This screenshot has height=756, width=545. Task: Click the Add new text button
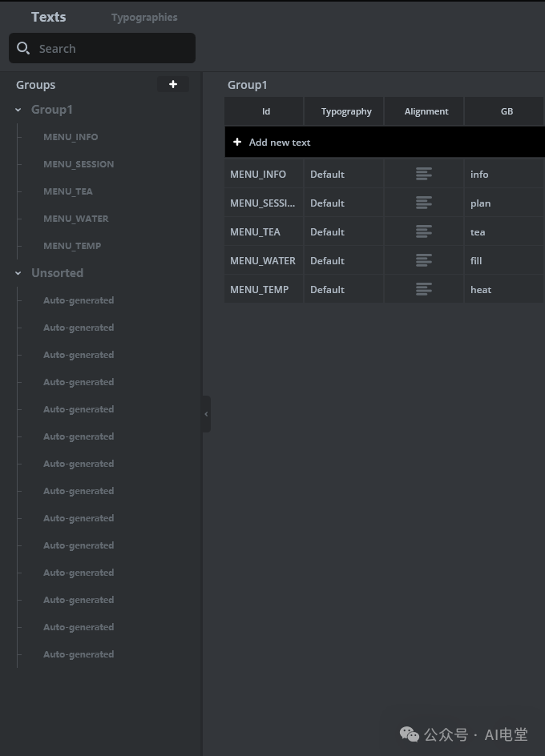point(272,142)
